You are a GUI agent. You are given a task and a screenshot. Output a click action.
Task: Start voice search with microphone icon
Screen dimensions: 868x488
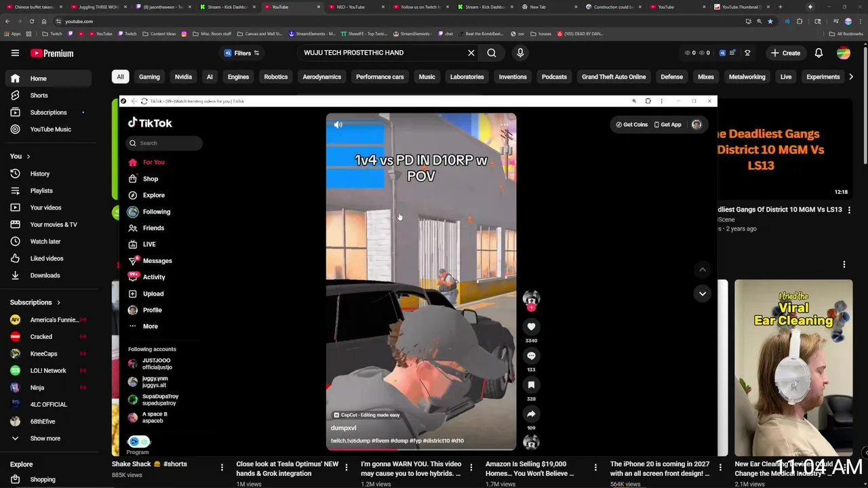520,53
